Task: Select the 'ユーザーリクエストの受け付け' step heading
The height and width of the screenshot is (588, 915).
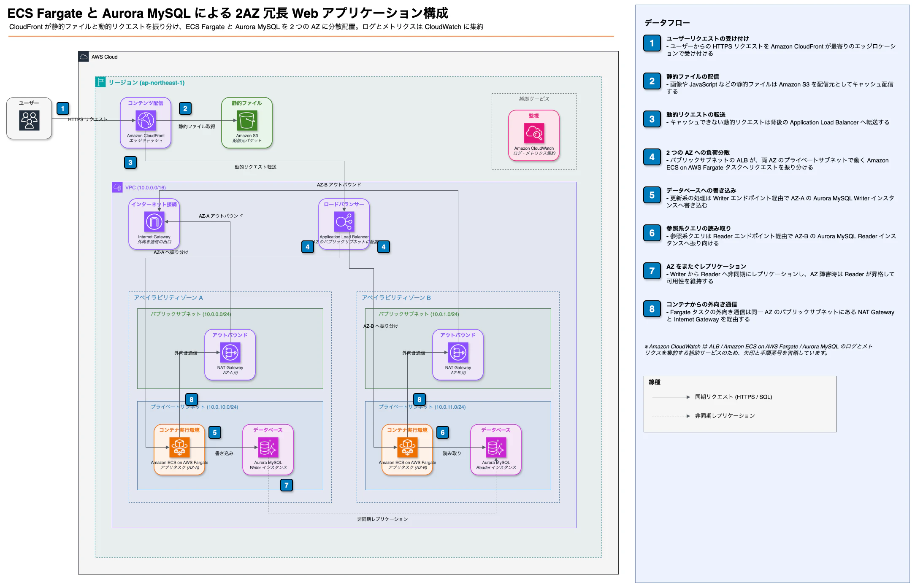Action: [707, 38]
